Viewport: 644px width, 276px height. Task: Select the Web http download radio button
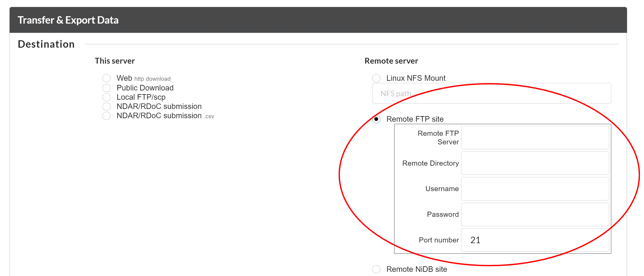tap(107, 78)
